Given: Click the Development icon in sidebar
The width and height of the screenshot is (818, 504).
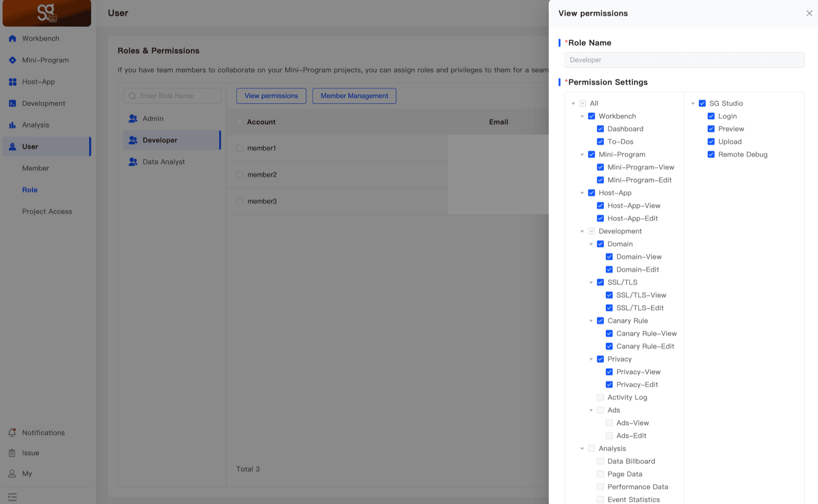Looking at the screenshot, I should [13, 103].
